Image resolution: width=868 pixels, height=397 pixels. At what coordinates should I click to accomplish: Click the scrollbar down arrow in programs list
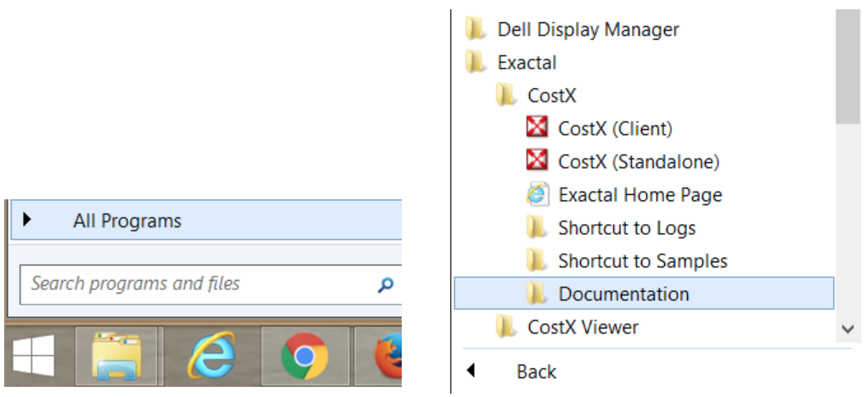[848, 329]
